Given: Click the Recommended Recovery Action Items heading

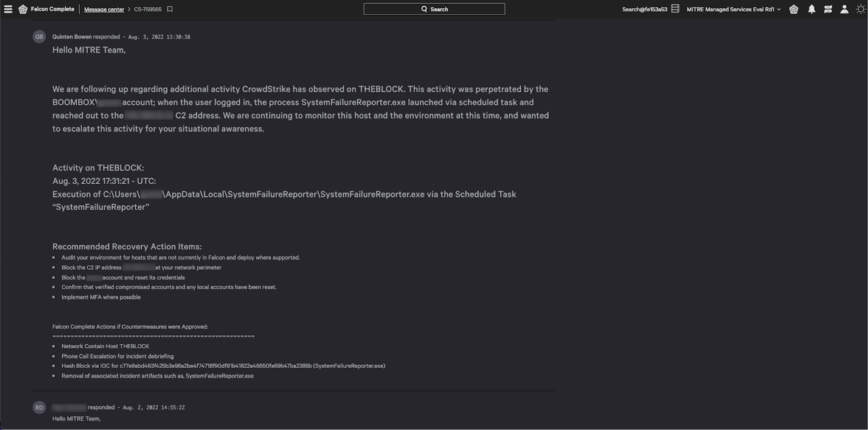Looking at the screenshot, I should point(127,247).
